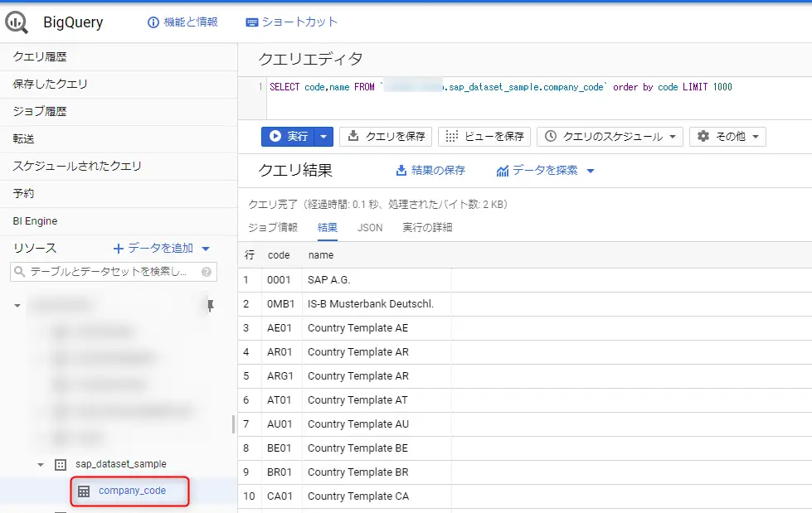Open the ショートカット keyboard shortcuts link
The width and height of the screenshot is (812, 513).
click(x=292, y=22)
